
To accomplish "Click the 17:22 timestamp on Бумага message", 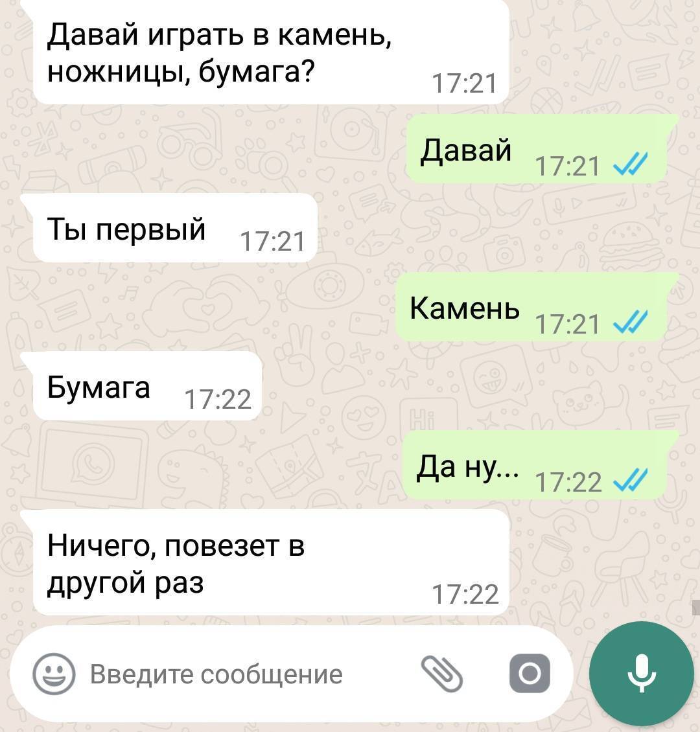I will coord(218,400).
